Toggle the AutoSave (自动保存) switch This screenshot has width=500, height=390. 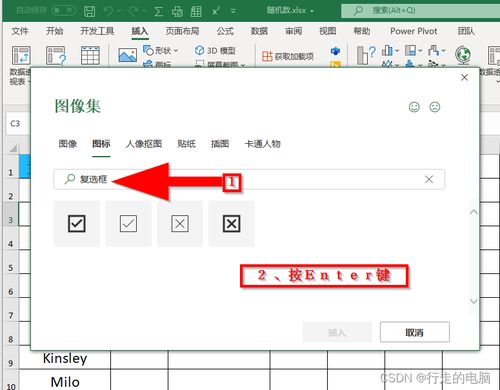(63, 11)
